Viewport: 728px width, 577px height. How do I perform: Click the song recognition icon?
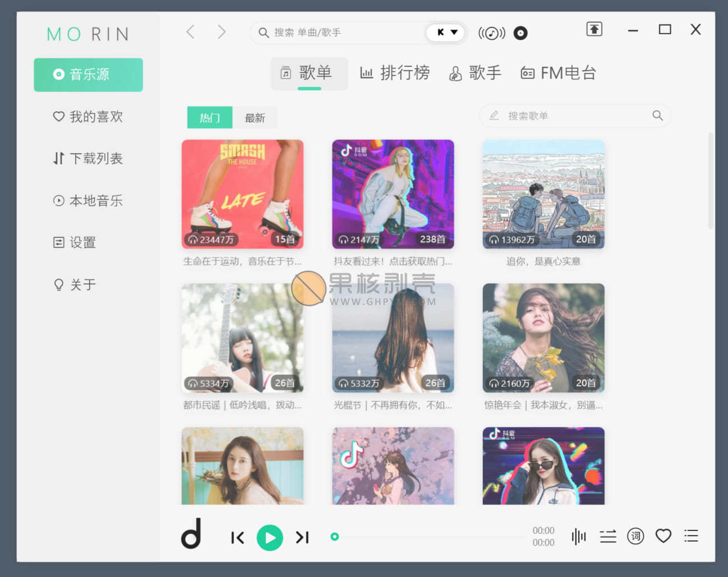point(491,33)
